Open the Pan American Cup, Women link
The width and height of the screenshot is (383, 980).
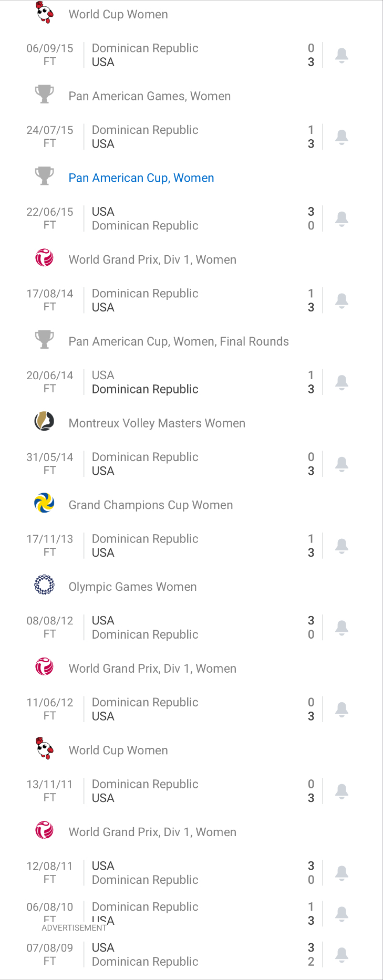point(141,178)
